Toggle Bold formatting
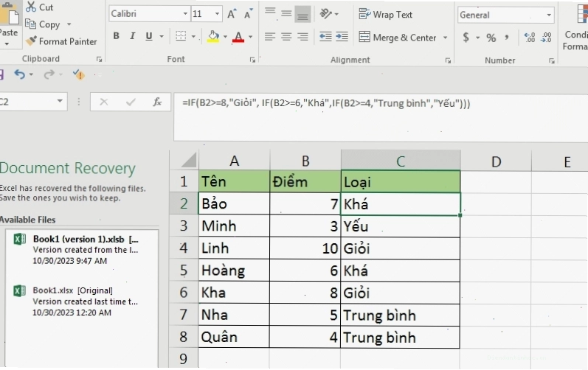This screenshot has width=588, height=370. [117, 36]
